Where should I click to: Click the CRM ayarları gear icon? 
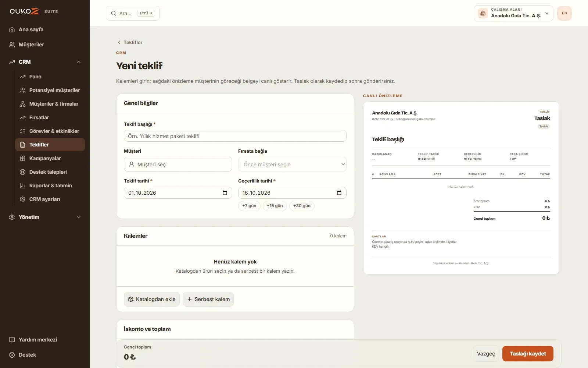point(22,199)
